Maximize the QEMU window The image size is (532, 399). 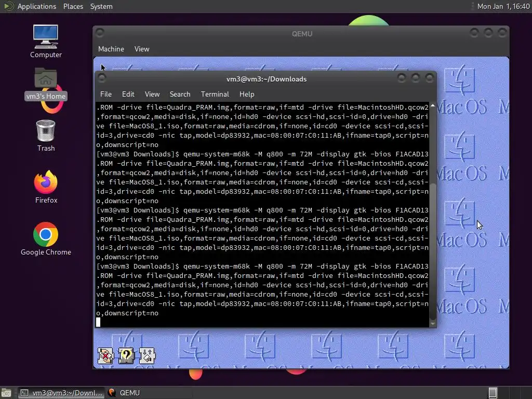(x=488, y=33)
